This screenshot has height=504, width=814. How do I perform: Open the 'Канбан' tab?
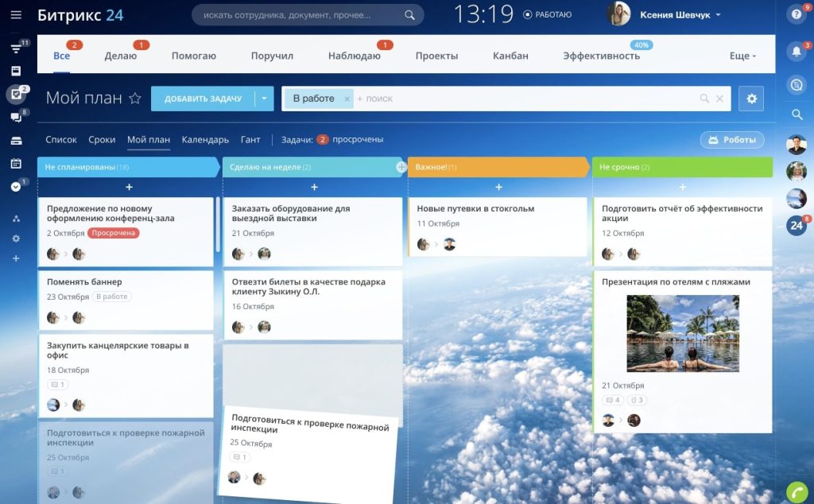pos(510,56)
